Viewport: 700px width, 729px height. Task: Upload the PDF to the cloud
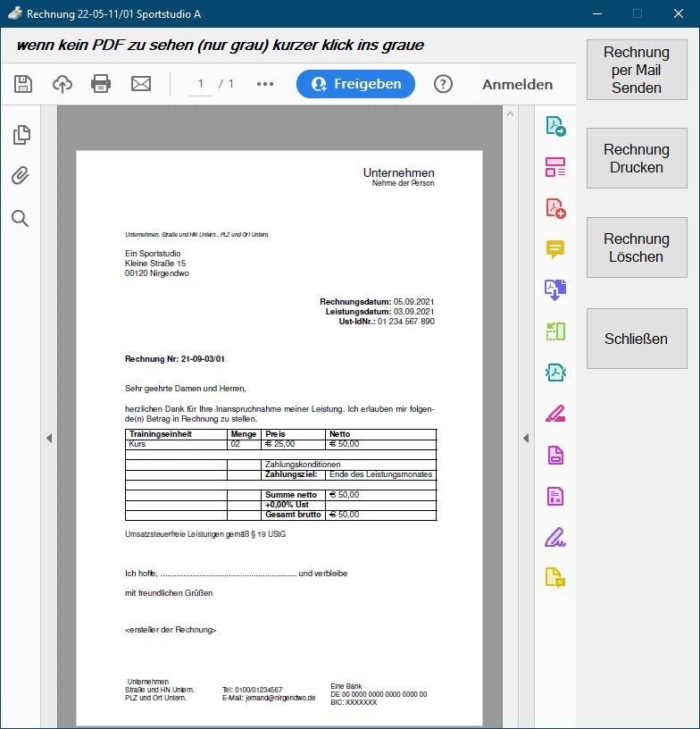pos(62,84)
